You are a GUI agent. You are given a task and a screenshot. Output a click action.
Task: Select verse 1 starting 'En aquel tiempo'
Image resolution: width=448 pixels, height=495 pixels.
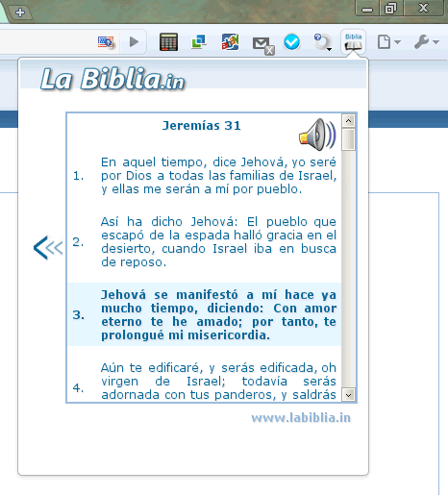point(204,176)
